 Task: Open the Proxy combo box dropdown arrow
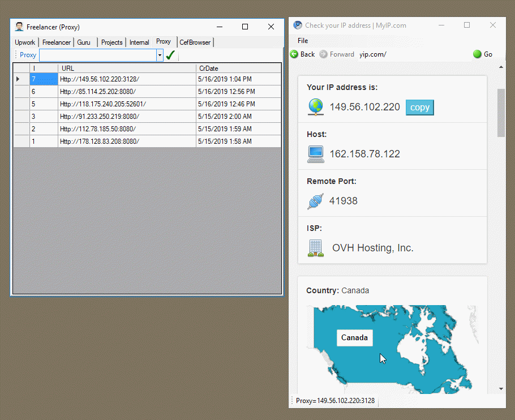coord(160,55)
